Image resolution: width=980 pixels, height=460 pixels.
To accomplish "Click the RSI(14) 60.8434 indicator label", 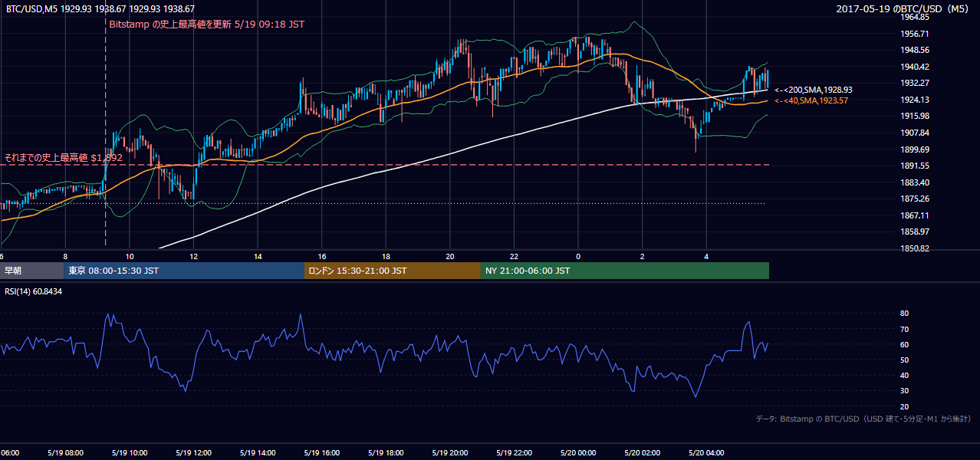I will click(33, 291).
